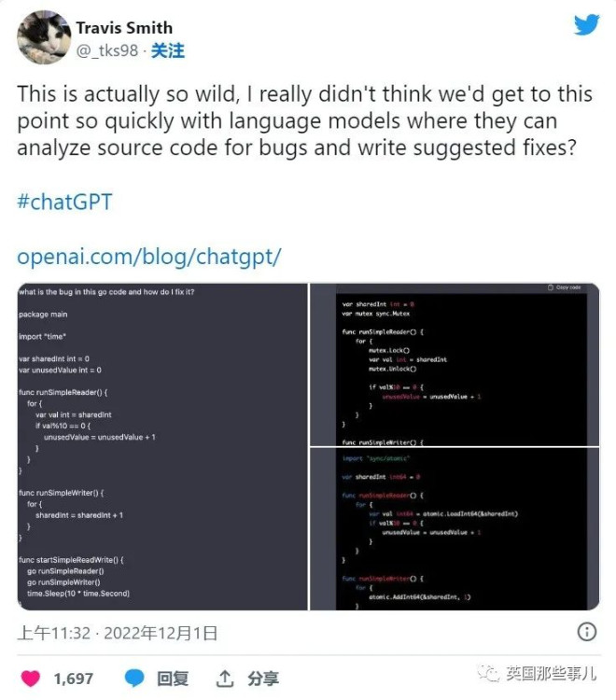Open the sync/atomic fix code image
This screenshot has width=616, height=700.
(455, 529)
